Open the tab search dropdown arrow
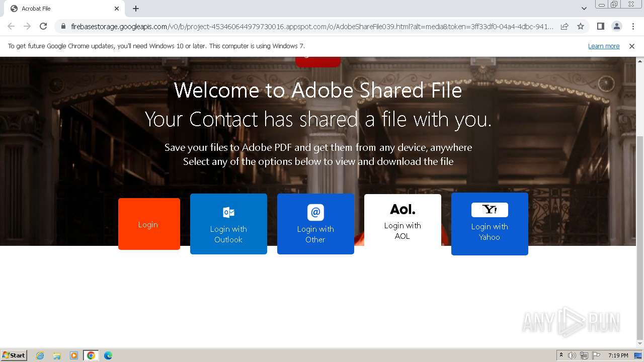This screenshot has height=362, width=644. [584, 9]
